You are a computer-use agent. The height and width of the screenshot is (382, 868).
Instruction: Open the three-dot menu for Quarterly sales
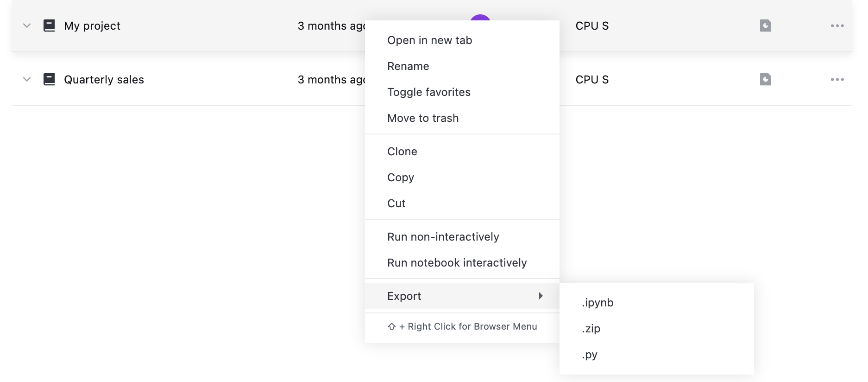837,79
